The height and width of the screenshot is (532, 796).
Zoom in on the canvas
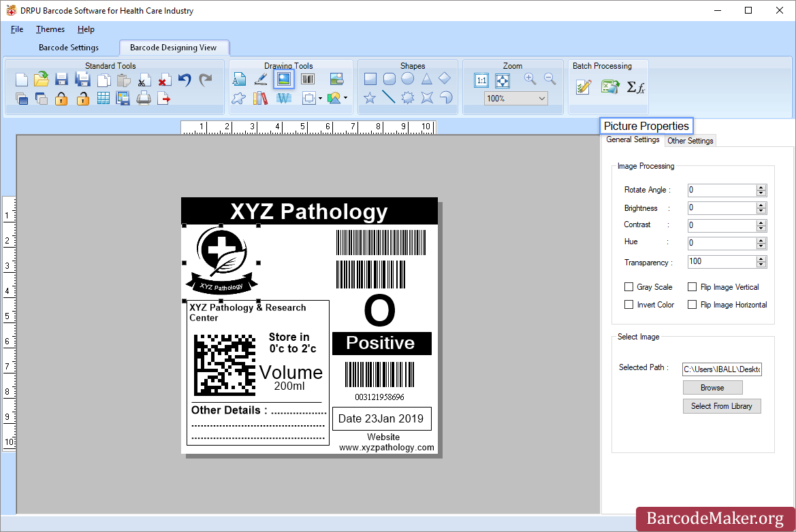(530, 79)
